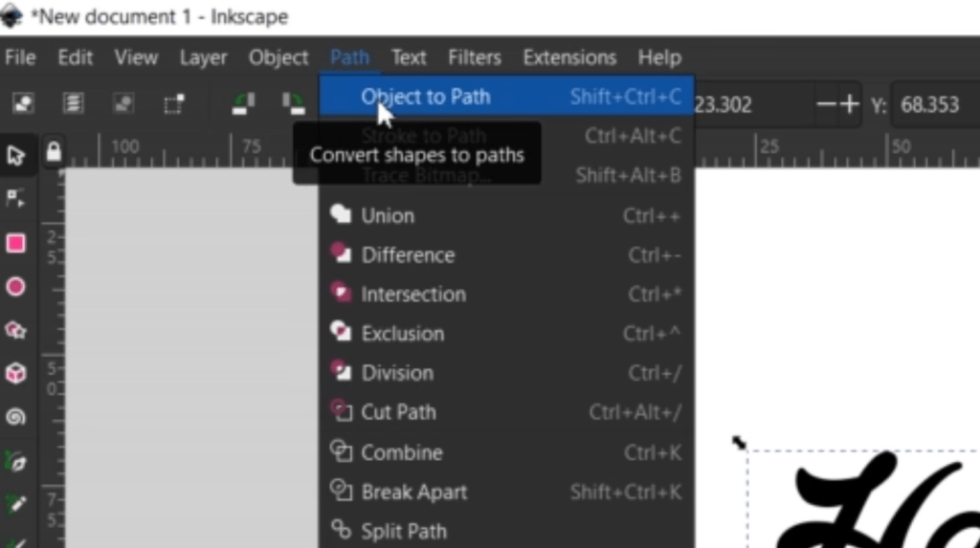
Task: Select the Node editing tool
Action: pyautogui.click(x=16, y=199)
